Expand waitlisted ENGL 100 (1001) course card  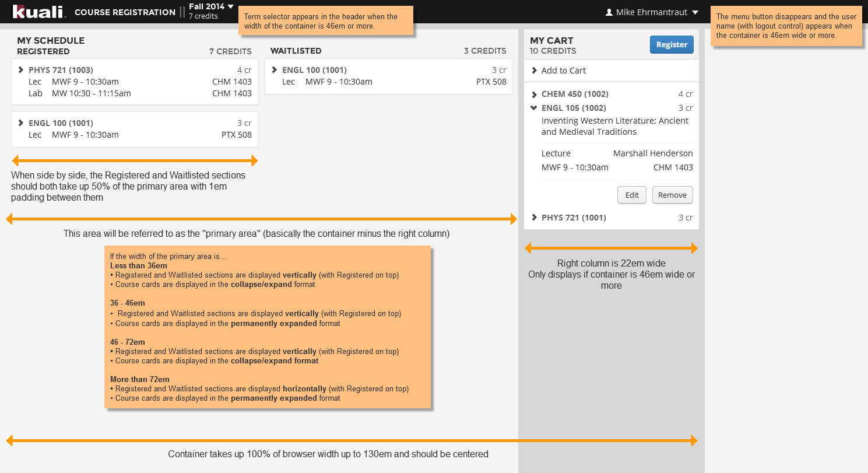point(275,70)
